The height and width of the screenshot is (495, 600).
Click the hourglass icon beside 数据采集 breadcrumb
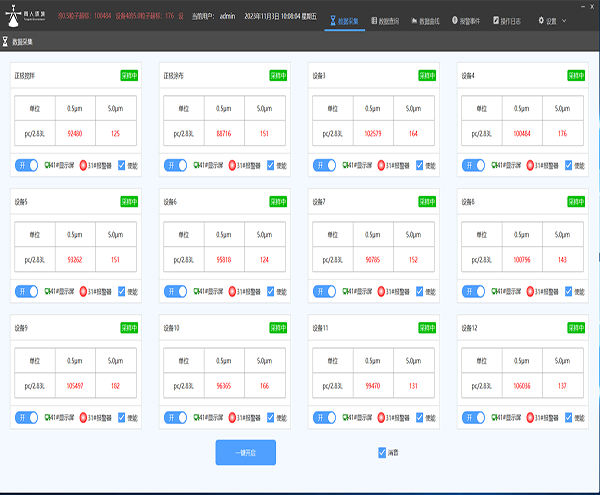point(5,41)
